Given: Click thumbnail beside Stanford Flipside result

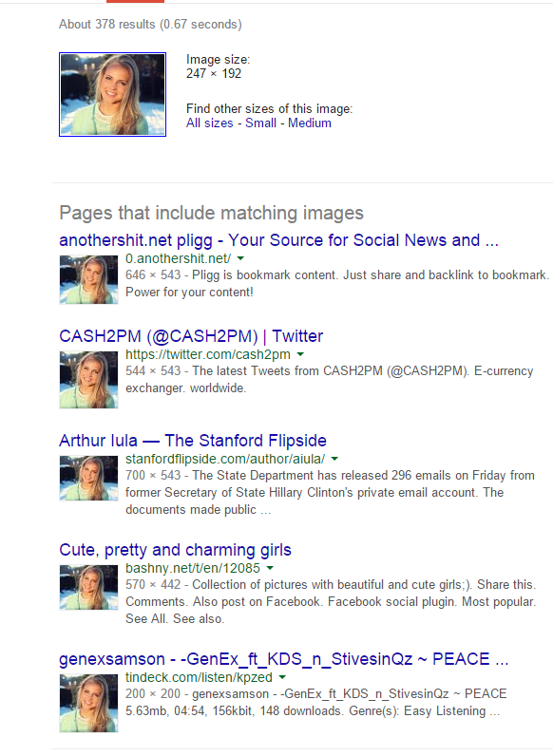Looking at the screenshot, I should coord(88,479).
